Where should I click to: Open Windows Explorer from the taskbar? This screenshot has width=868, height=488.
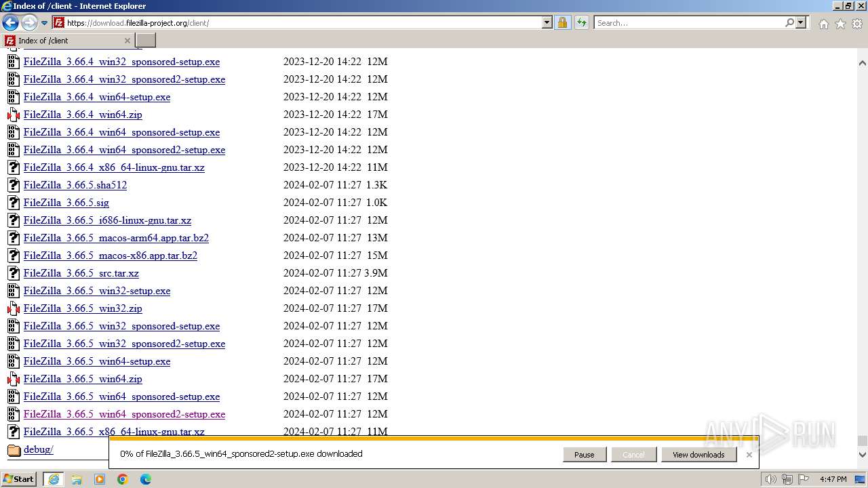[77, 479]
